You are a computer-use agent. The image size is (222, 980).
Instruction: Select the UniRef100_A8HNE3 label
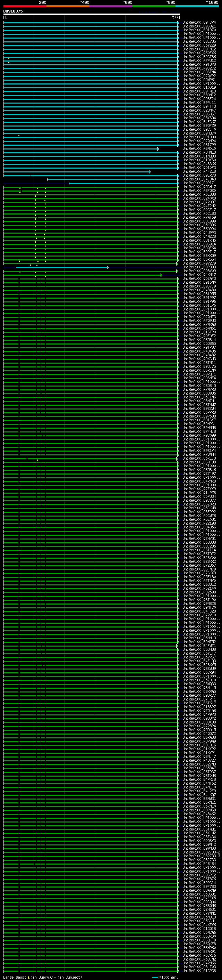click(199, 152)
